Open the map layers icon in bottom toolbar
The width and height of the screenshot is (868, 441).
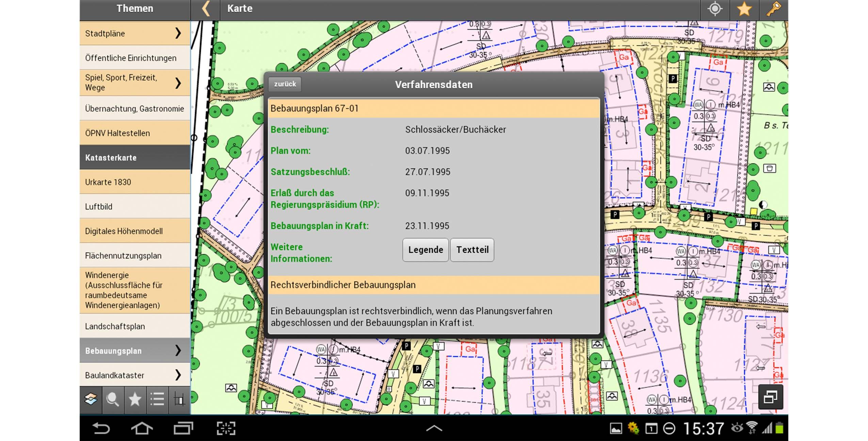91,399
